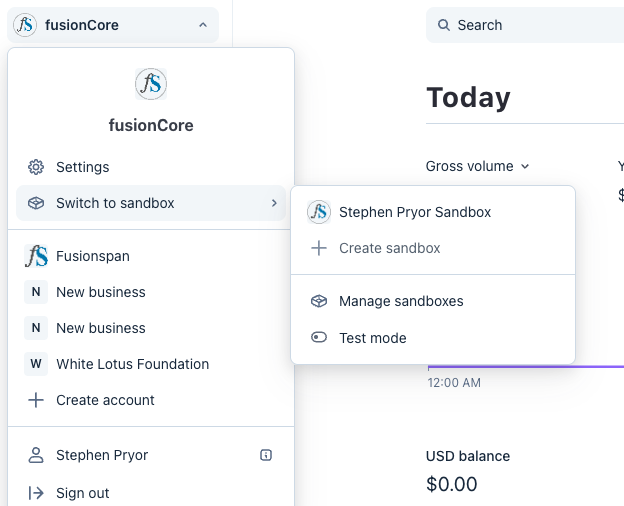Click the $0.00 balance value
Image resolution: width=624 pixels, height=506 pixels.
(452, 484)
